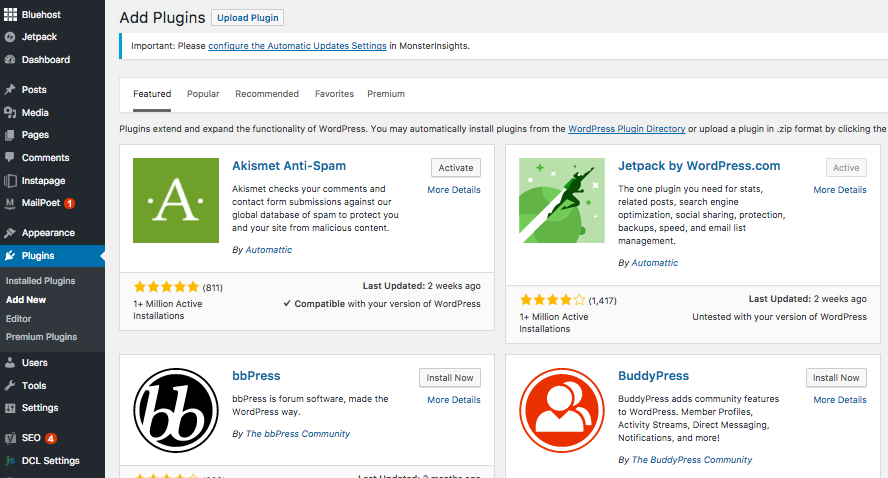
Task: Open the Favorites tab
Action: (334, 94)
